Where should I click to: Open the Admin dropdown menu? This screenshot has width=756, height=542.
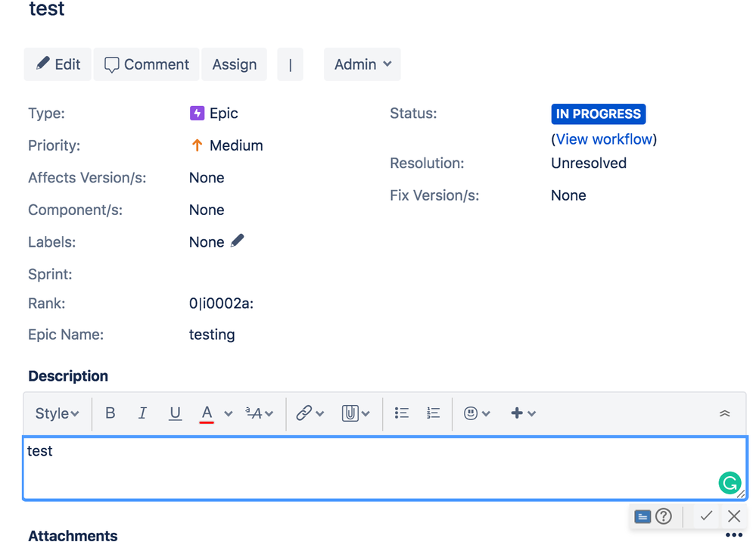(362, 64)
